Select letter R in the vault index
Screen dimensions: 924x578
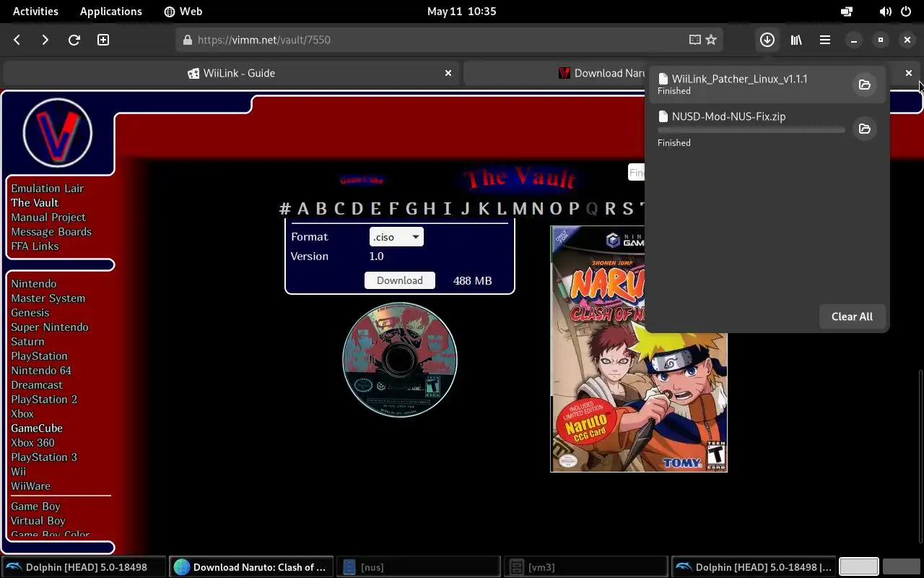point(610,209)
